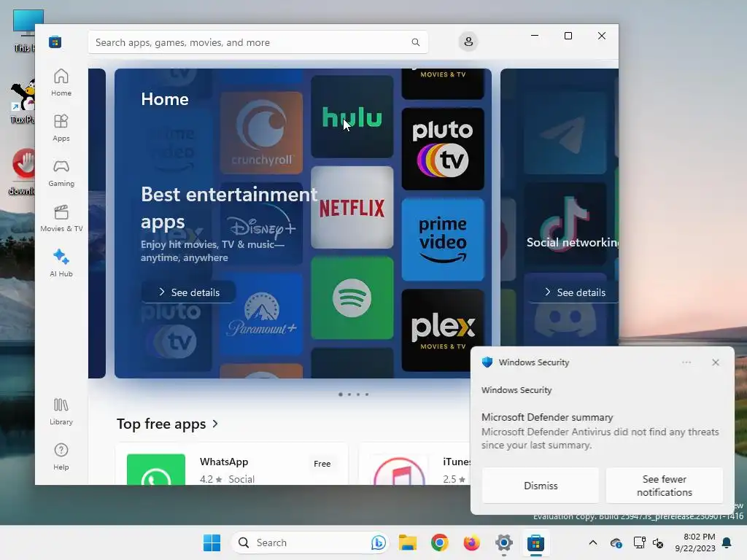747x560 pixels.
Task: Open the Home section in Store sidebar
Action: (x=61, y=82)
